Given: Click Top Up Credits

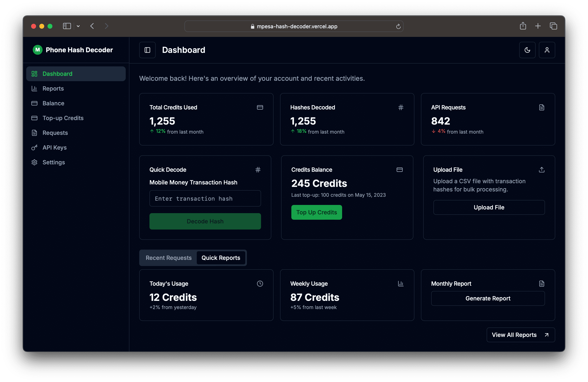Looking at the screenshot, I should click(317, 212).
